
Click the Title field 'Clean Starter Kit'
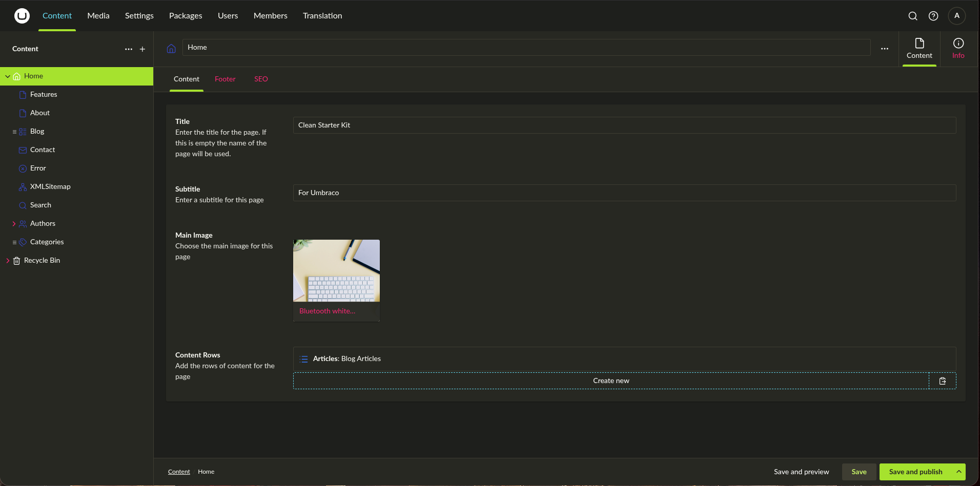click(624, 125)
